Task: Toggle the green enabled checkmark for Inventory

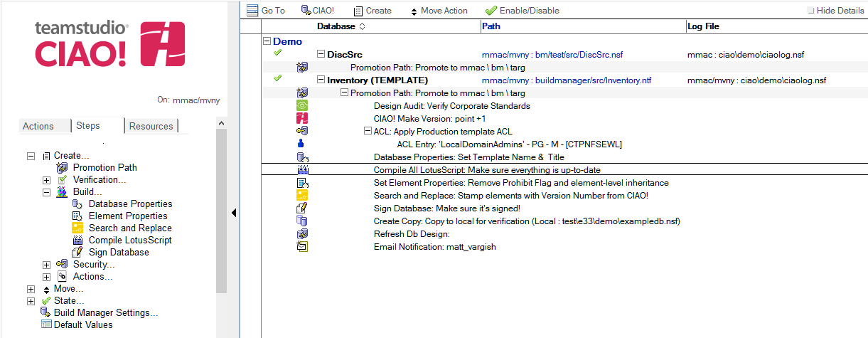Action: pos(277,78)
